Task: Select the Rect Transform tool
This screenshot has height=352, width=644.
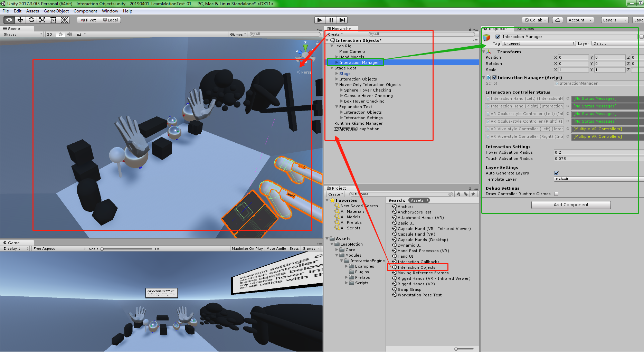Action: tap(53, 20)
